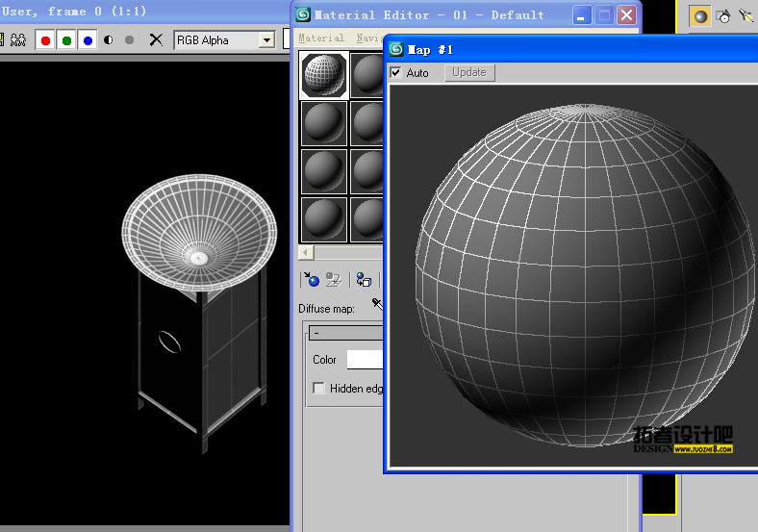Select the third-row left material sample sphere
This screenshot has height=532, width=758.
[x=324, y=171]
